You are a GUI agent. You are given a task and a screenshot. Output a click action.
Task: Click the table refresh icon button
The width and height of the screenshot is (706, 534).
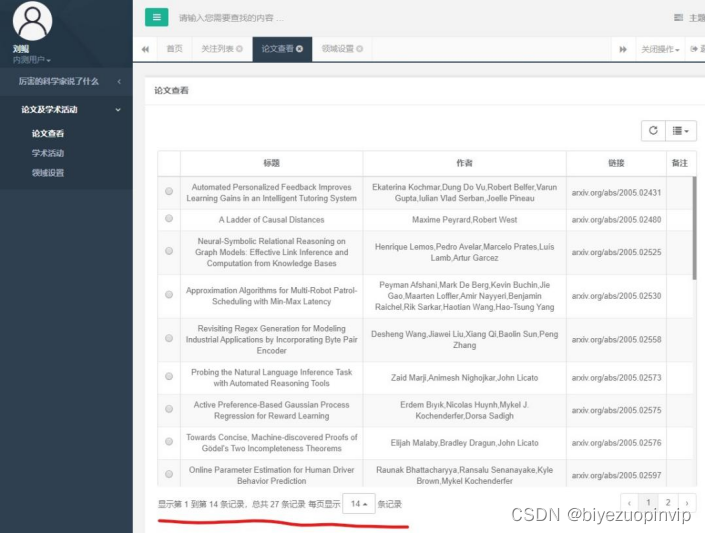653,131
